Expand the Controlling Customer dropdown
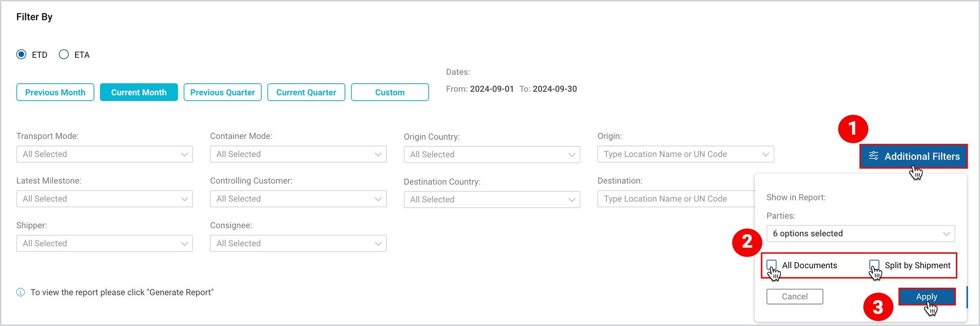The image size is (980, 326). [298, 199]
